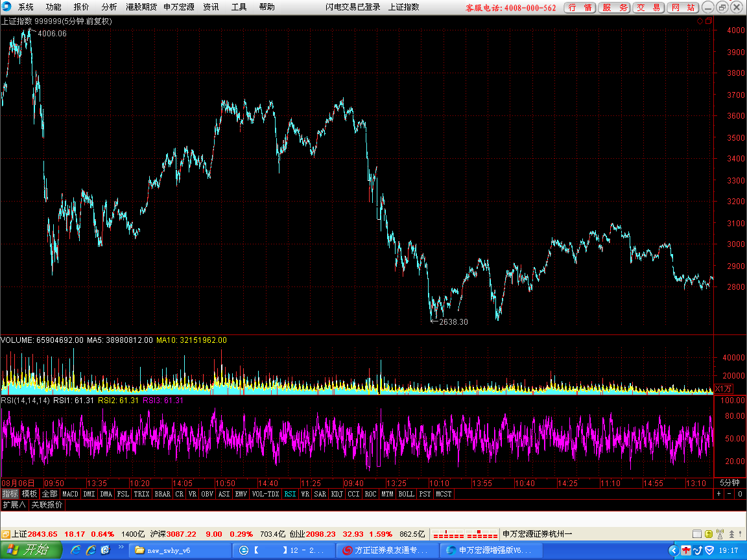747x560 pixels.
Task: Switch indicator to DMI
Action: [89, 494]
